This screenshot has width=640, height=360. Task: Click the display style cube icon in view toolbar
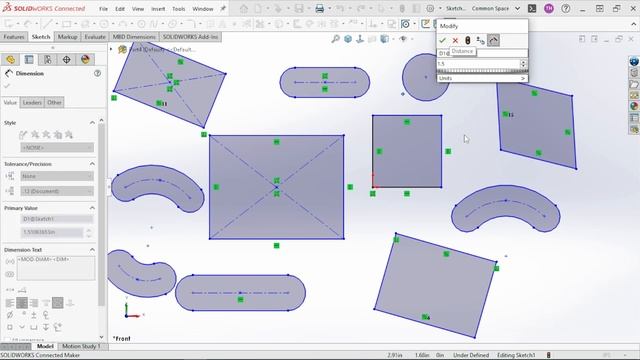pyautogui.click(x=384, y=39)
